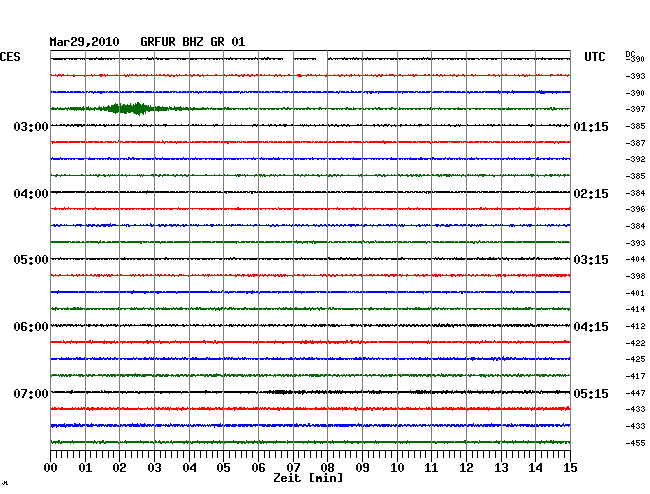Screen dimensions: 650x494
Task: Click minute tick label 03 on axis
Action: click(154, 468)
